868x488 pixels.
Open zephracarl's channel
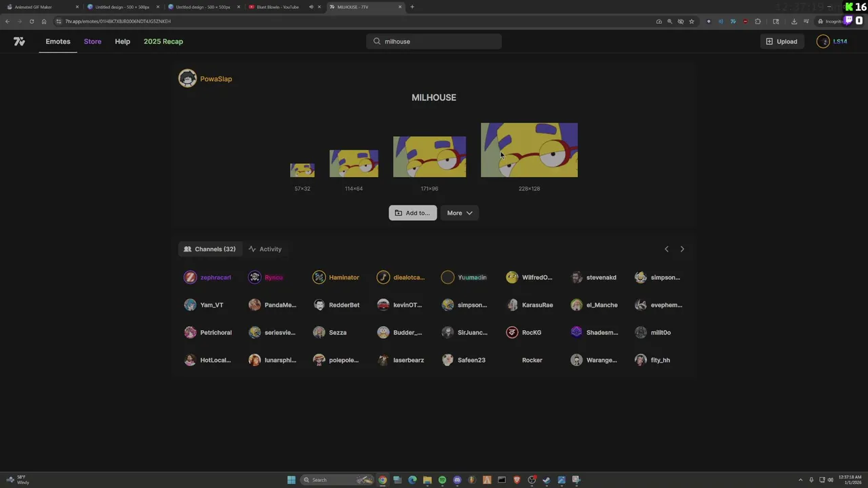point(208,277)
